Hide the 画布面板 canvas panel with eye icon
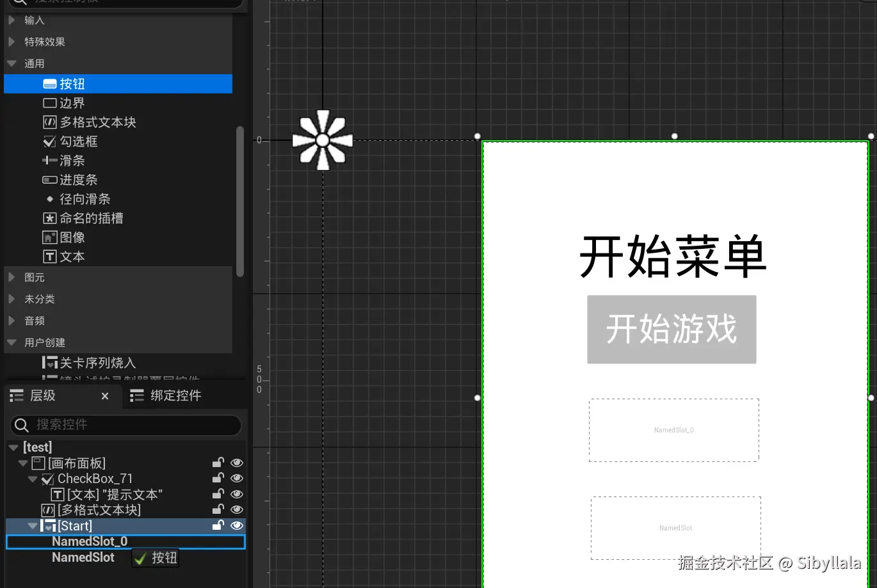The image size is (877, 588). click(237, 463)
